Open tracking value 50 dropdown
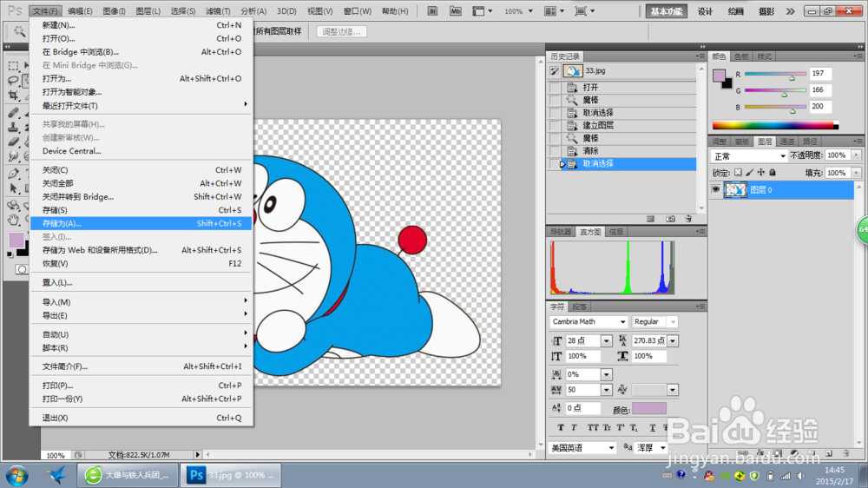The width and height of the screenshot is (868, 488). click(606, 390)
